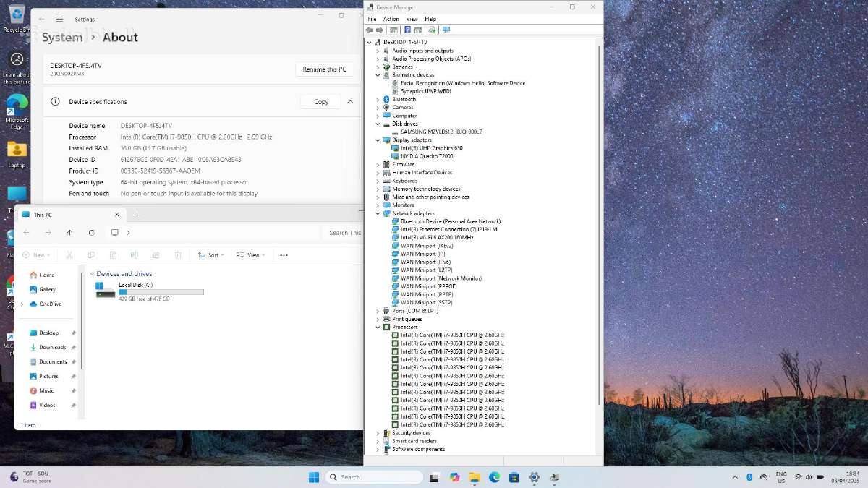Click the Microsoft Store icon on taskbar
Image resolution: width=868 pixels, height=488 pixels.
(x=514, y=477)
